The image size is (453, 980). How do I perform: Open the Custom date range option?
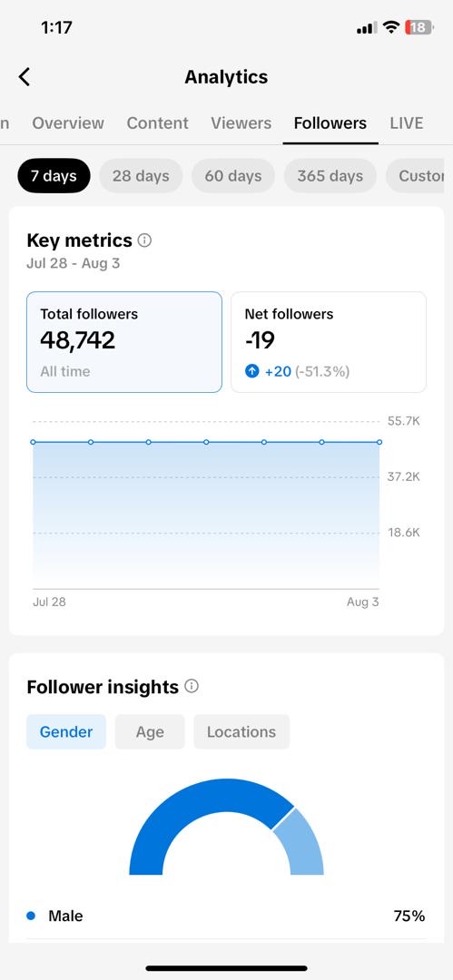[x=419, y=176]
